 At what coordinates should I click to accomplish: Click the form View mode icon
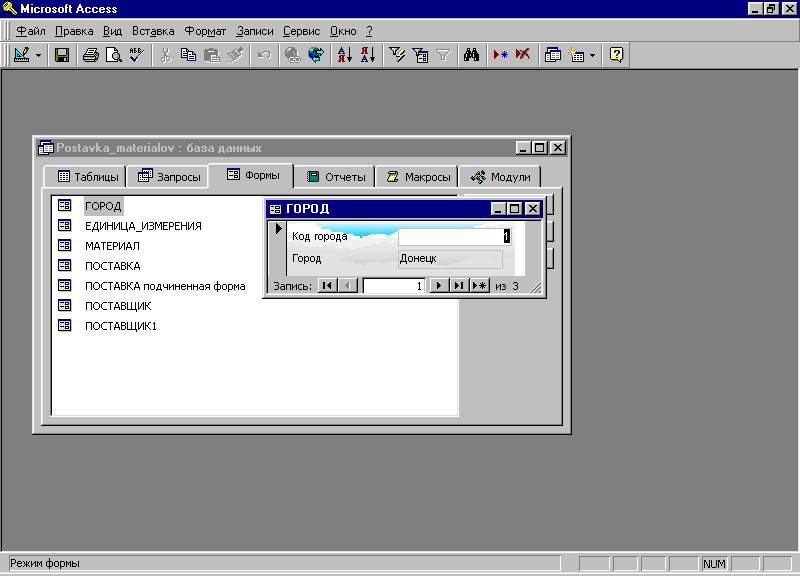click(22, 55)
